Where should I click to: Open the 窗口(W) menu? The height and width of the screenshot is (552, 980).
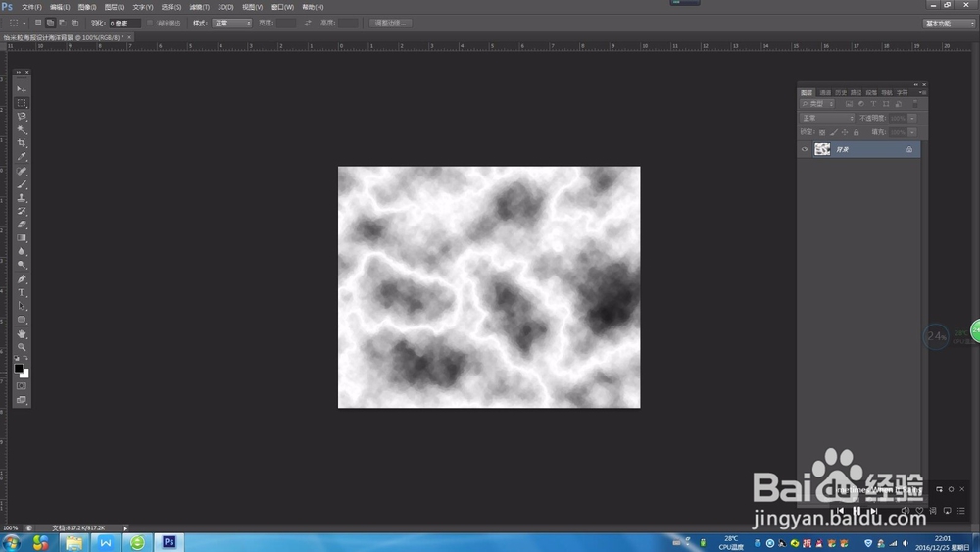[282, 7]
